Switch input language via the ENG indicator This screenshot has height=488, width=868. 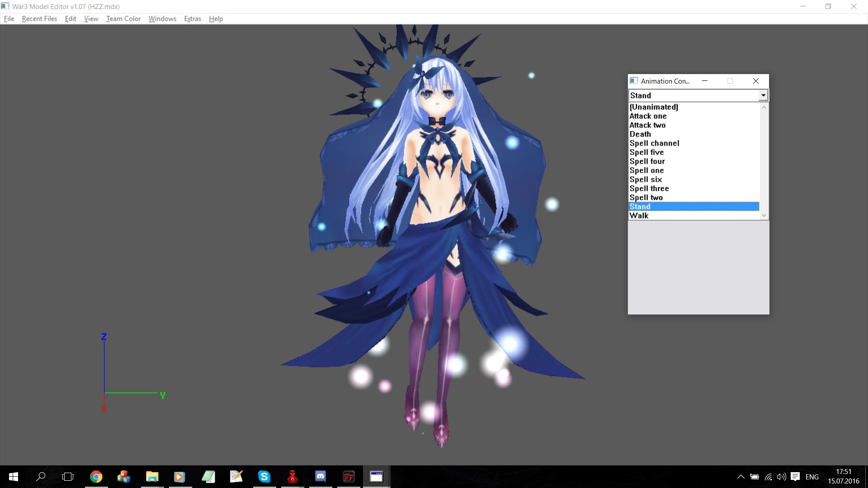[811, 477]
